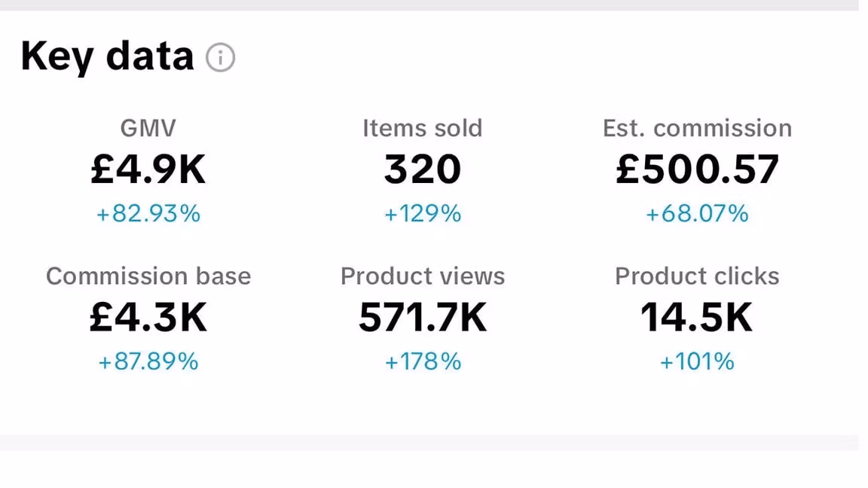
Task: Click the £4.9K GMV value
Action: click(x=148, y=169)
